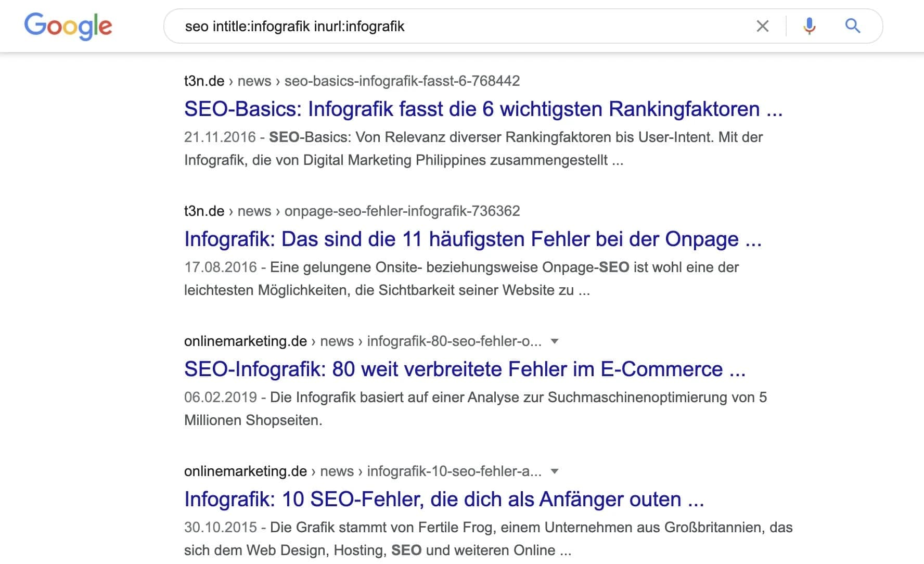Click the onlinemarketing.de breadcrumb of the third result
924x564 pixels.
(x=244, y=341)
